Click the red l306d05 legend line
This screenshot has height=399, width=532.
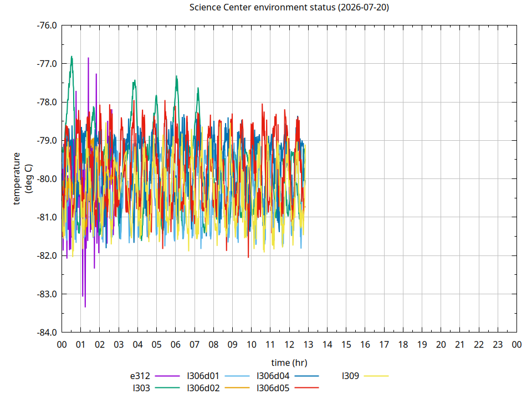(x=306, y=387)
